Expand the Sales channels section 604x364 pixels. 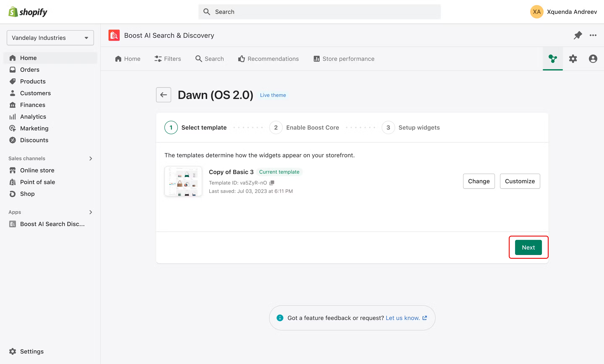[x=90, y=158]
